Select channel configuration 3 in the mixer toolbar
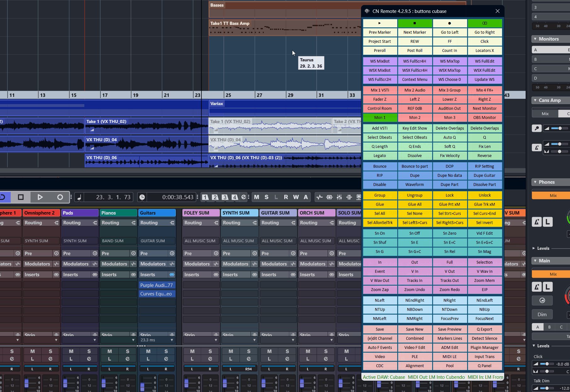 coord(225,197)
